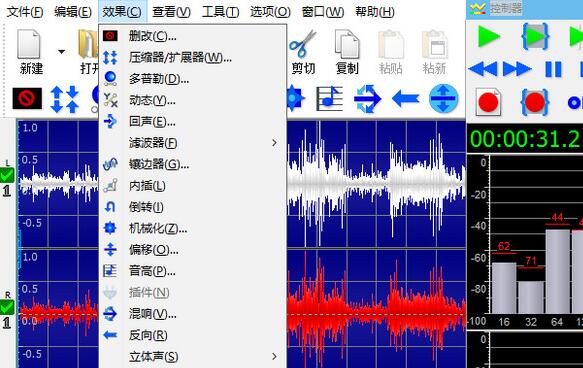Select 内插(L) menu entry
Screen dimensions: 583x368
coord(193,186)
